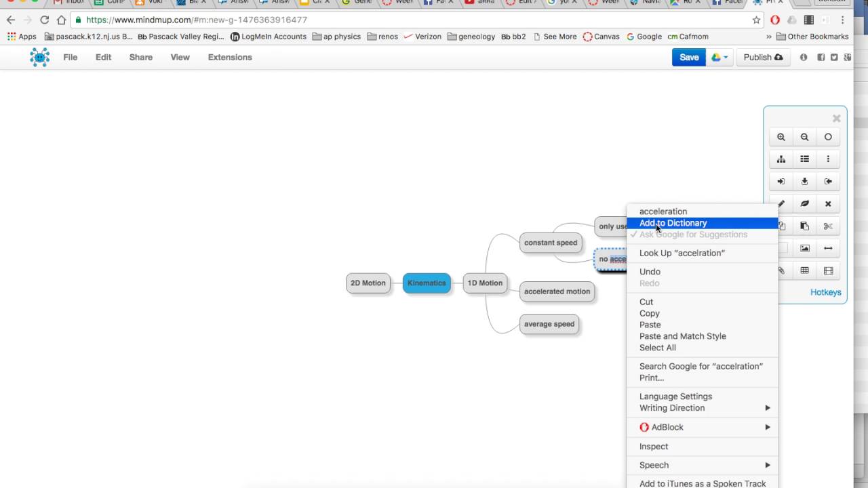Zoom in using the magnifier-plus icon
Screen dimensions: 868x488
coord(781,137)
